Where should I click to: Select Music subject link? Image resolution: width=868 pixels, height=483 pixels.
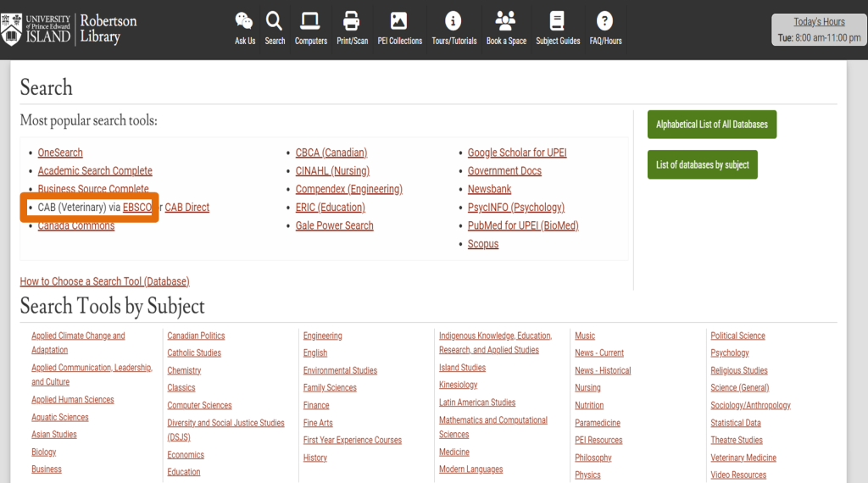click(x=585, y=336)
